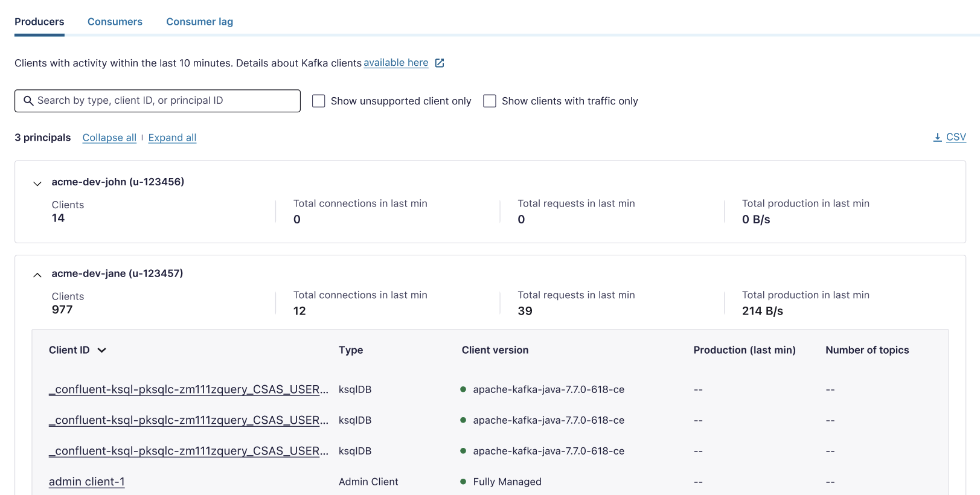Open first _confluent-ksql client ID link
This screenshot has height=495, width=980.
pyautogui.click(x=188, y=389)
